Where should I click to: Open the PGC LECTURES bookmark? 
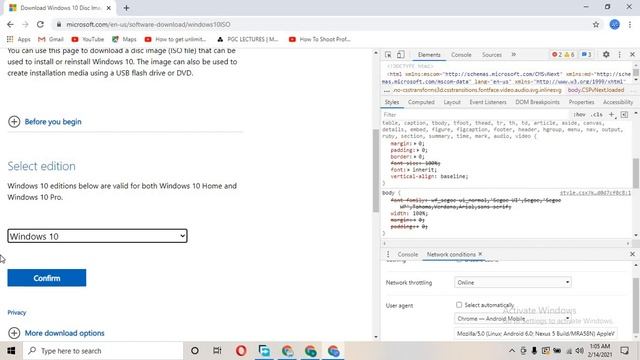(247, 39)
